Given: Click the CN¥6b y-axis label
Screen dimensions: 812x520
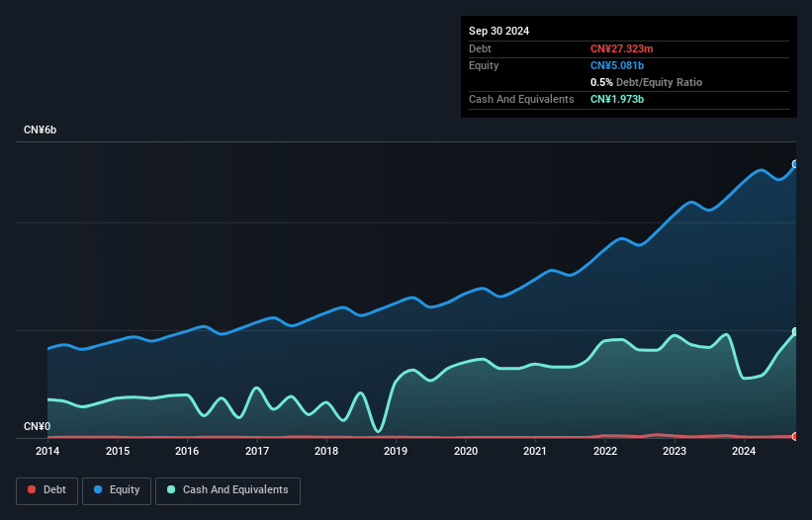Looking at the screenshot, I should tap(40, 130).
